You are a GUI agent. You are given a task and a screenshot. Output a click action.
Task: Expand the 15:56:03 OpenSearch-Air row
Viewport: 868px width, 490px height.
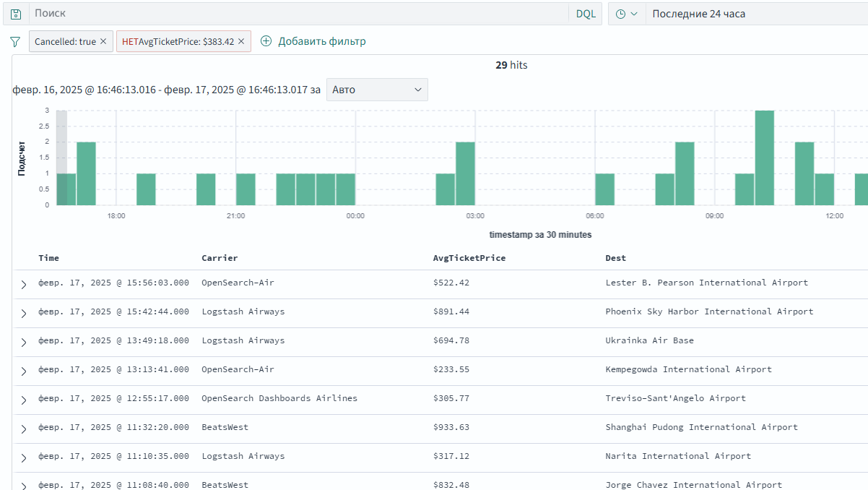tap(23, 285)
